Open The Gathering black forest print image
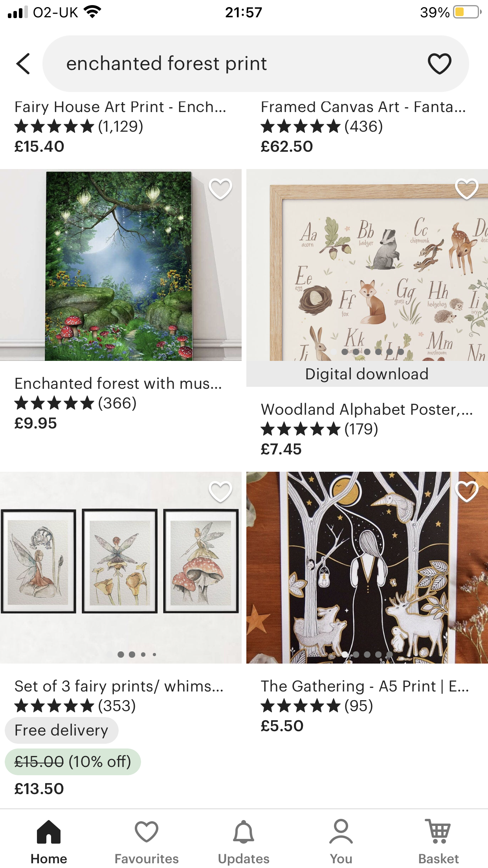 click(x=367, y=568)
